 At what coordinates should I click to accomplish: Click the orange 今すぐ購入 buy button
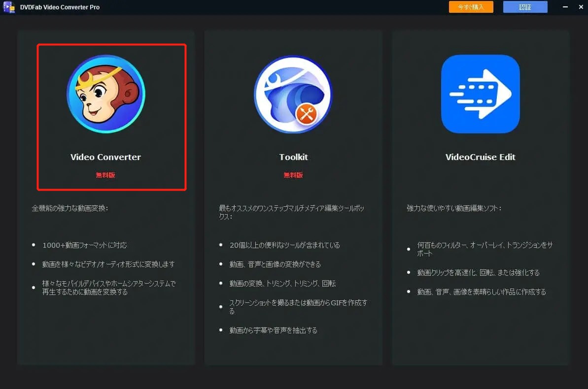click(471, 7)
